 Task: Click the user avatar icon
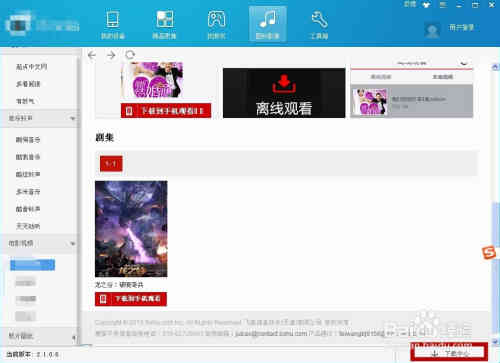click(x=432, y=30)
